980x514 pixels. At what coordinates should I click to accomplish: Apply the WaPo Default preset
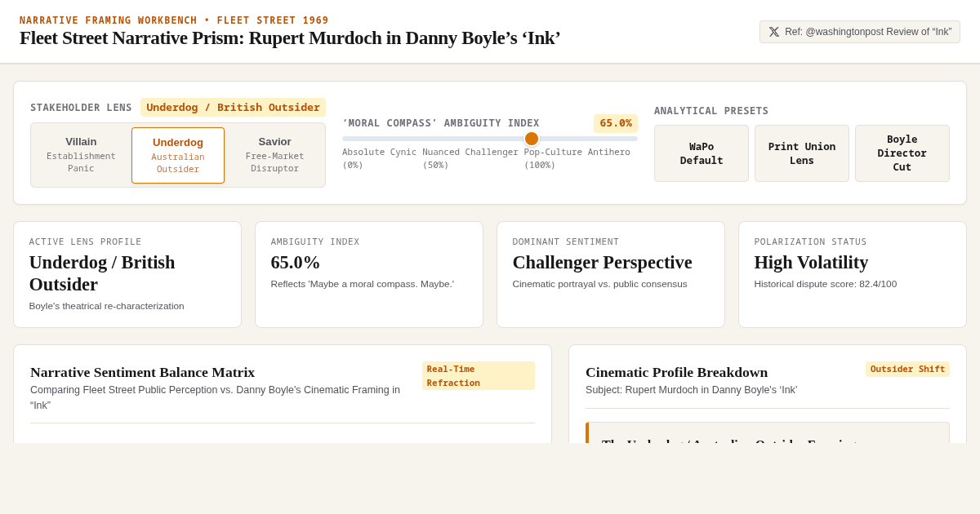tap(702, 153)
